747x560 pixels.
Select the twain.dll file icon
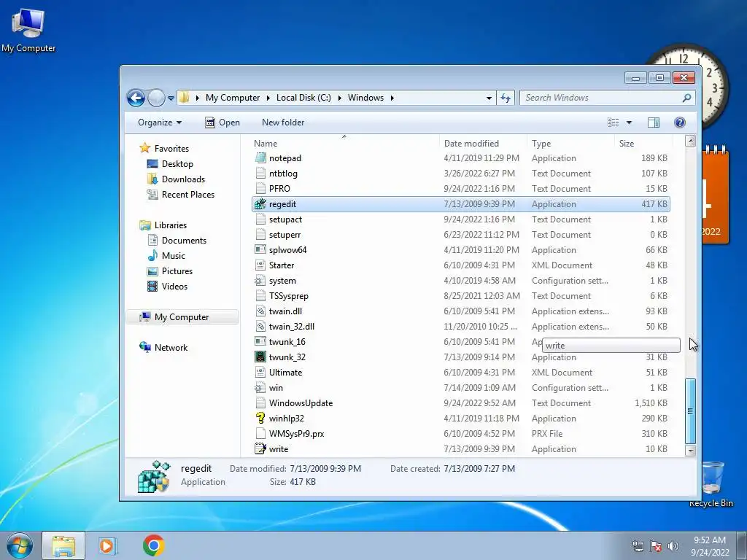click(x=260, y=311)
